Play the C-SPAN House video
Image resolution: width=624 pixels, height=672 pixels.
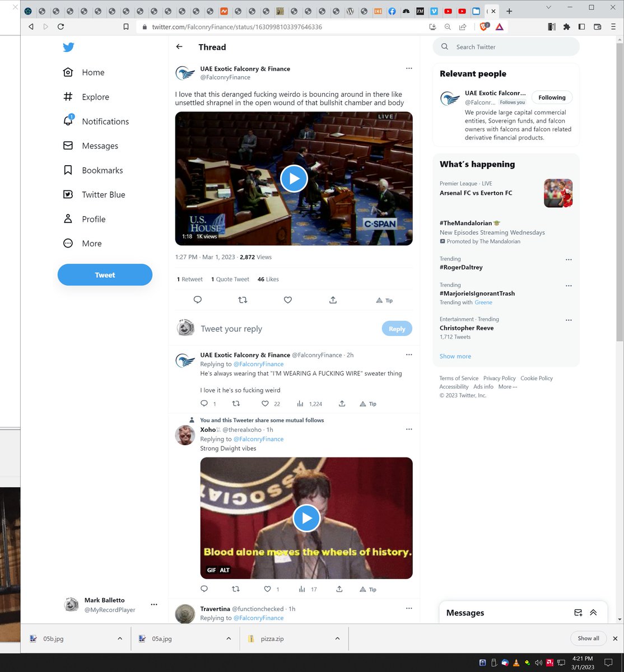[x=294, y=179]
